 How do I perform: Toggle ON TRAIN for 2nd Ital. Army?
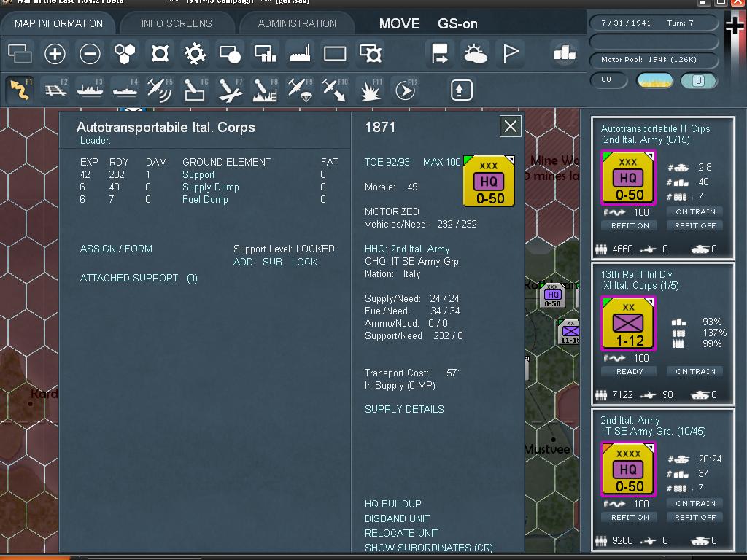pyautogui.click(x=695, y=503)
